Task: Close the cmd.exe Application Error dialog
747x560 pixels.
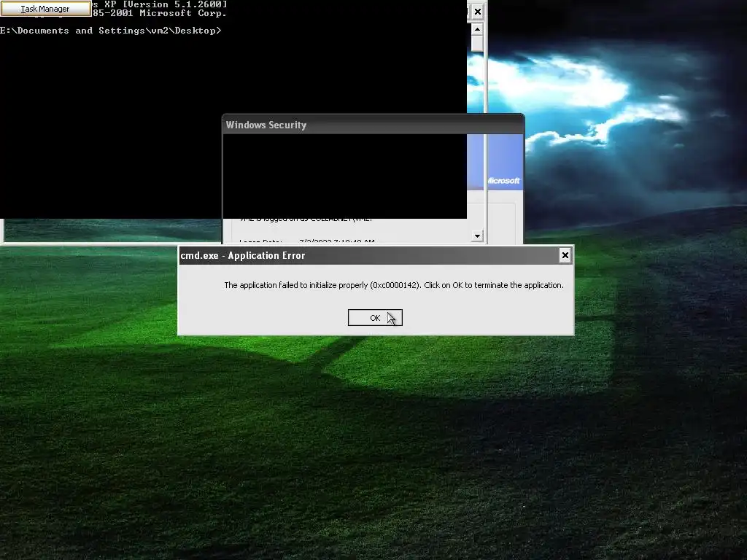Action: tap(565, 255)
